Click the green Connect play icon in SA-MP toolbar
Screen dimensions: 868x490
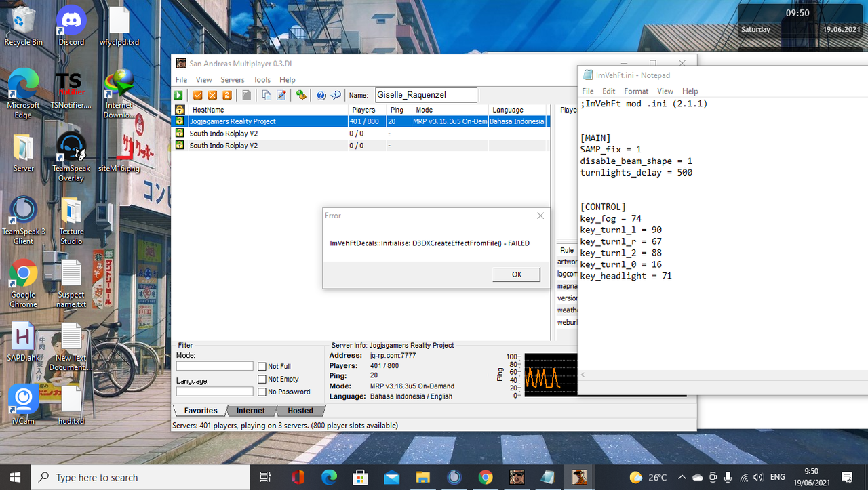coord(178,96)
